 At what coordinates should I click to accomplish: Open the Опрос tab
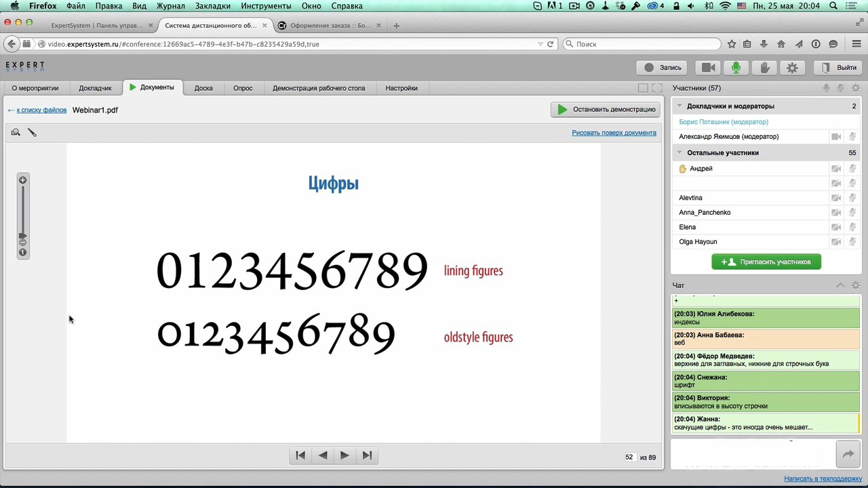(x=243, y=88)
